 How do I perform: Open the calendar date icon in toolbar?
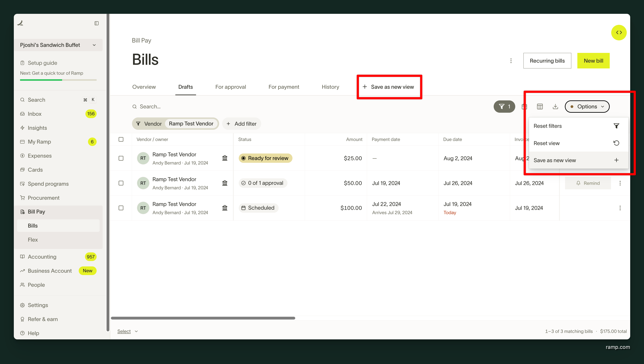pyautogui.click(x=524, y=107)
